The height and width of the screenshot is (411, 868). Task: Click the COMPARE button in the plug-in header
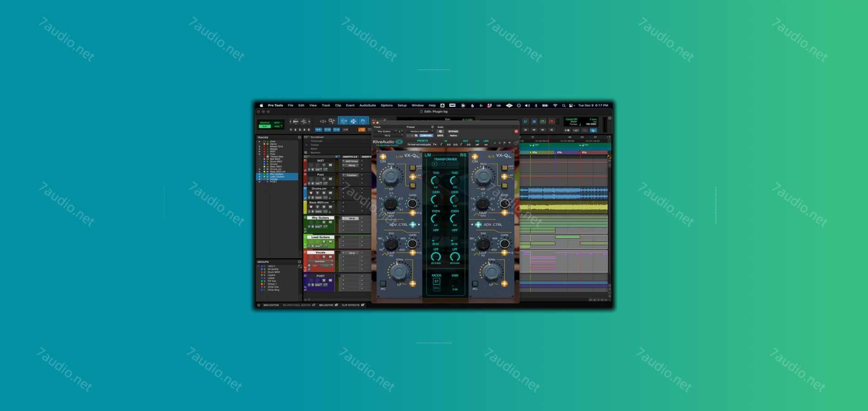pyautogui.click(x=426, y=135)
